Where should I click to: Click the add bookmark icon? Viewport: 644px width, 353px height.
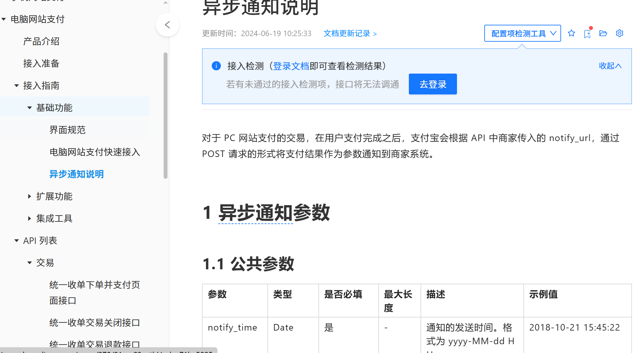coord(587,34)
